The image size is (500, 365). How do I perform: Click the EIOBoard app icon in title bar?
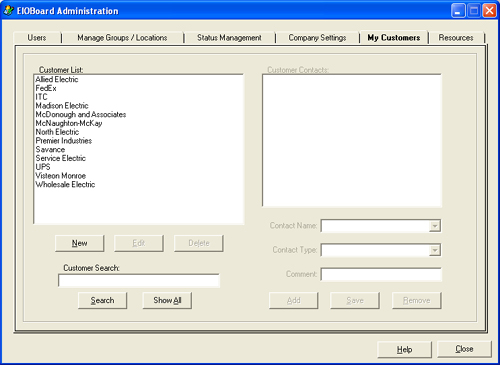9,11
